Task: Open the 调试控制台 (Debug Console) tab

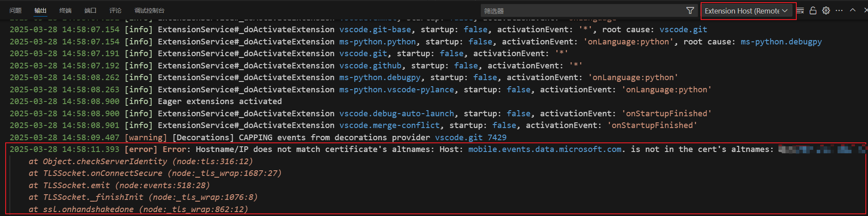Action: pyautogui.click(x=150, y=10)
